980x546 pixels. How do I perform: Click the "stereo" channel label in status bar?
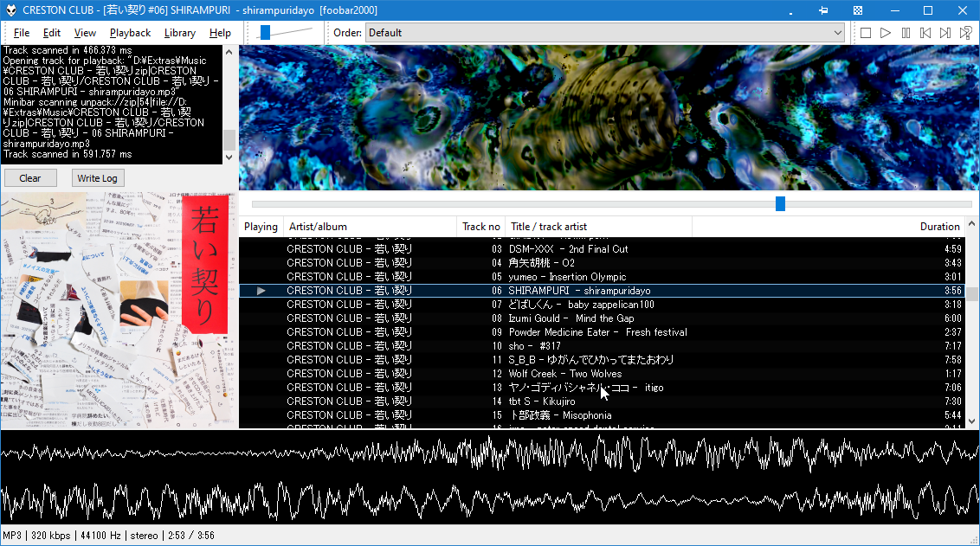tap(145, 536)
